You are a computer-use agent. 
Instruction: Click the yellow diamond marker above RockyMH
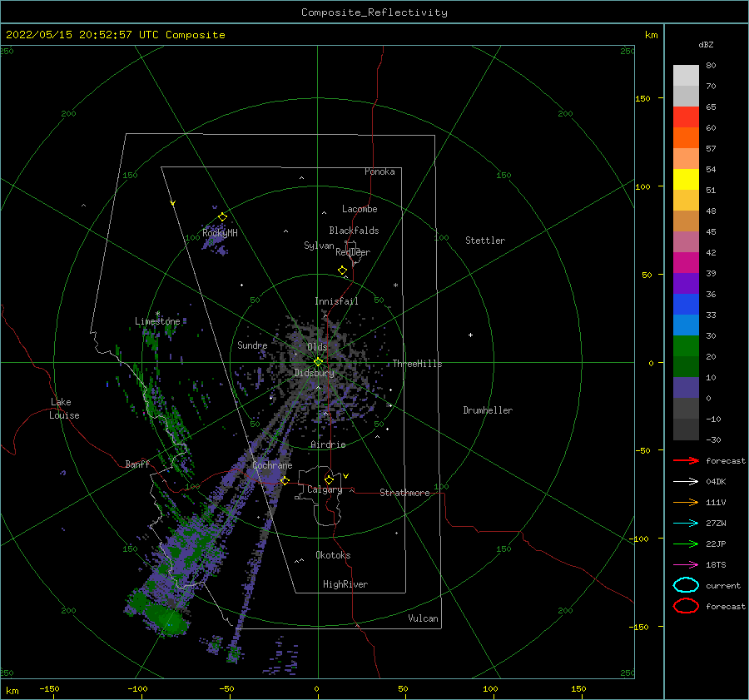point(222,217)
